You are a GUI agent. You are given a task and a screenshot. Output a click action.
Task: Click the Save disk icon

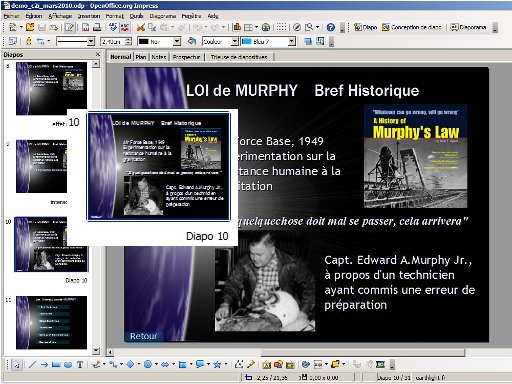pos(42,27)
